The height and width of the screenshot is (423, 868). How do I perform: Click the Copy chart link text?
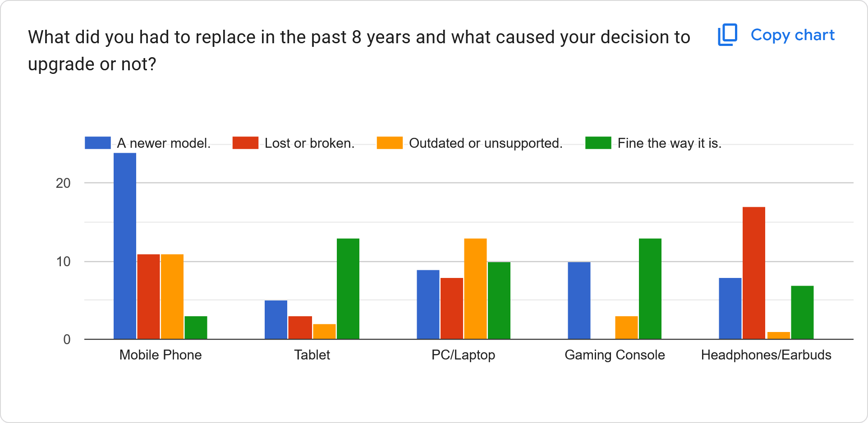tap(792, 35)
